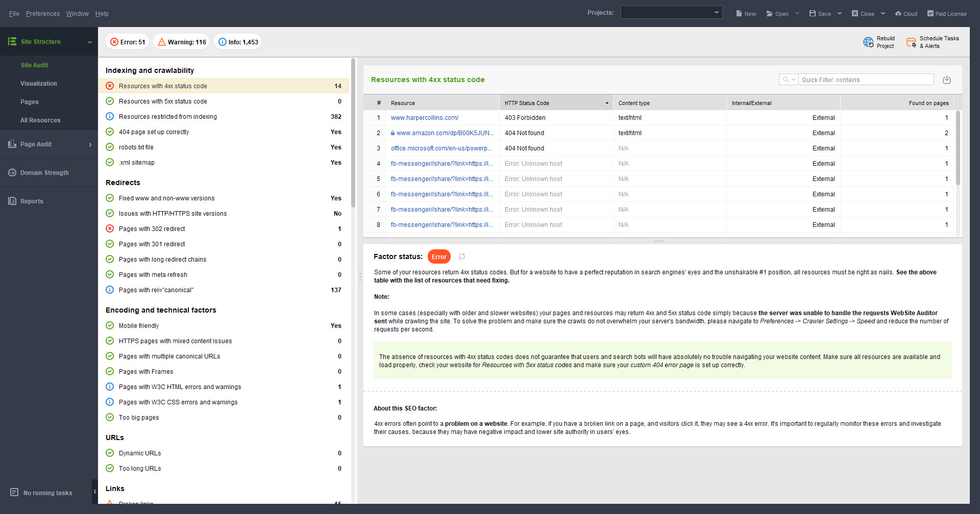The image size is (980, 514).
Task: Click the green check icon beside Mobile friendly
Action: tap(110, 325)
